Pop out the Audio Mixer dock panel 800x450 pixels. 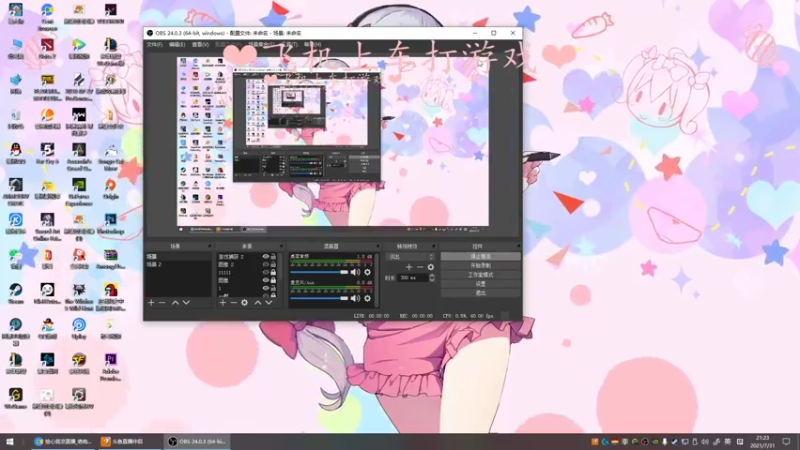[378, 246]
